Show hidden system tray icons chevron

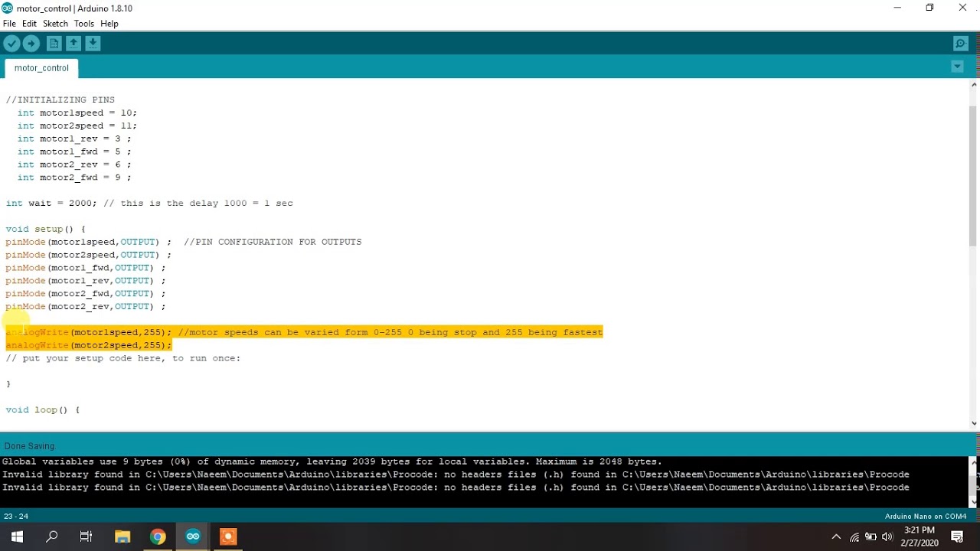(836, 536)
